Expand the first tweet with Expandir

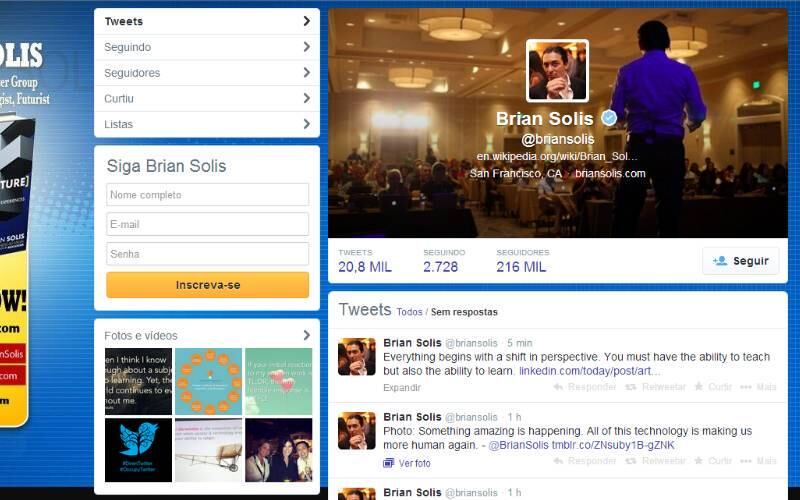pos(402,387)
